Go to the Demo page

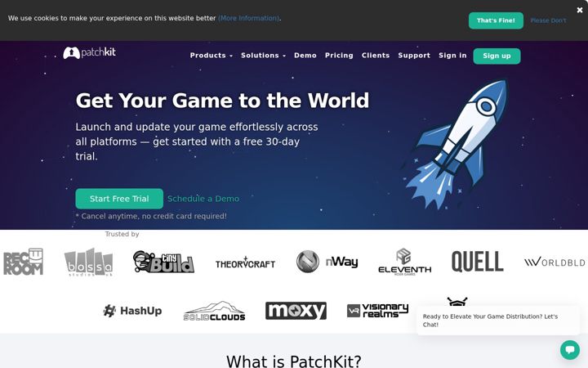pyautogui.click(x=305, y=56)
